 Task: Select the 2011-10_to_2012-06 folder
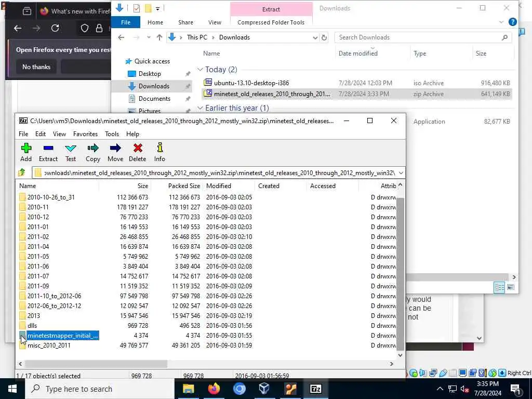[x=54, y=296]
